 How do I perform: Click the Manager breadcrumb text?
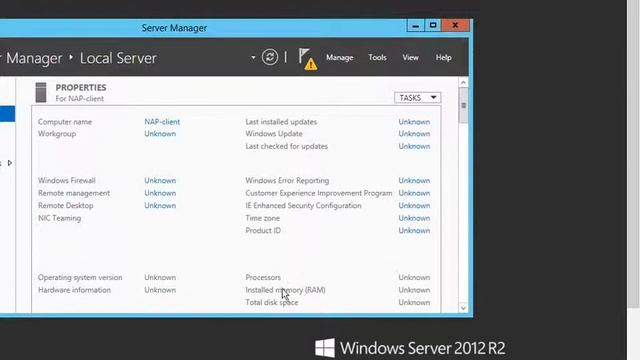coord(34,58)
